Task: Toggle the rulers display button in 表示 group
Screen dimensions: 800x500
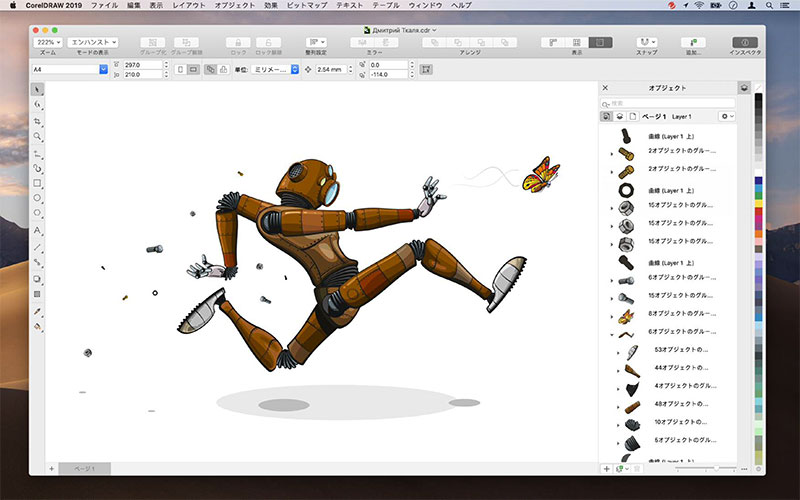Action: click(553, 42)
